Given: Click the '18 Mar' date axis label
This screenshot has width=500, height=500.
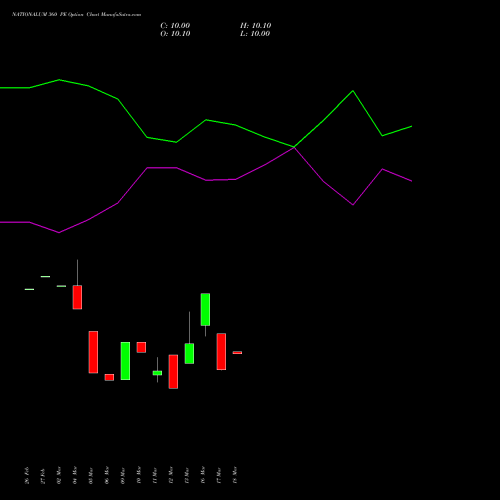Looking at the screenshot, I should tap(235, 475).
